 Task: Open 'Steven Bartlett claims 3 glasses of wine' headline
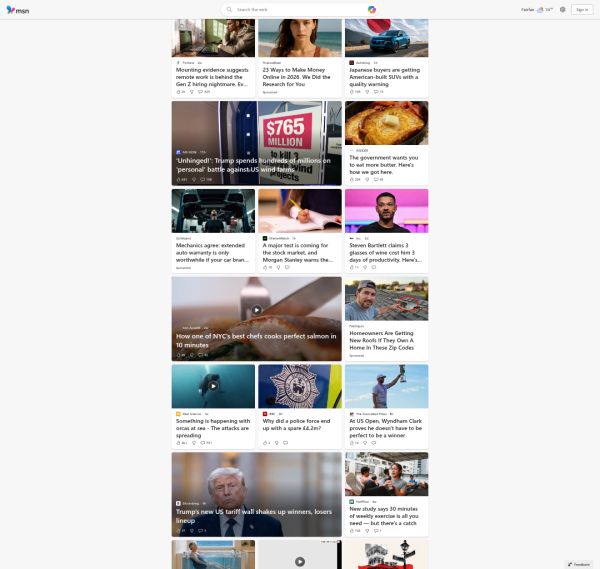pyautogui.click(x=386, y=253)
